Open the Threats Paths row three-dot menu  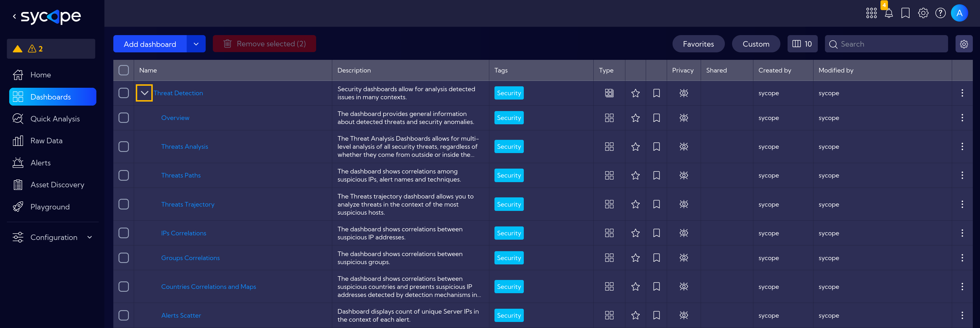[x=962, y=176]
